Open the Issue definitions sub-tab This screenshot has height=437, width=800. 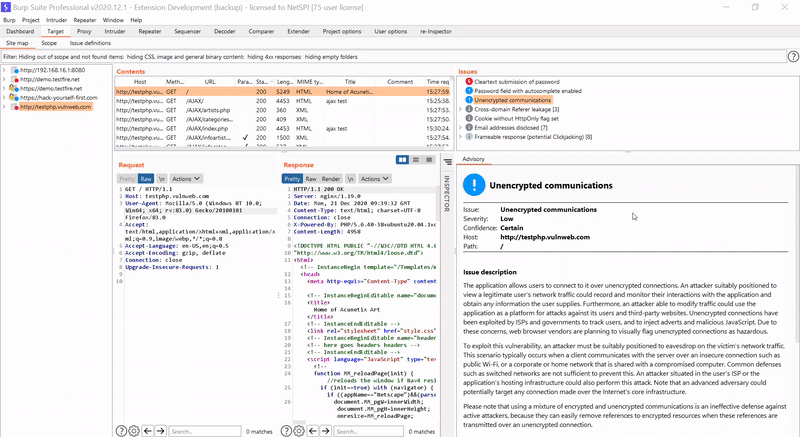tap(90, 43)
